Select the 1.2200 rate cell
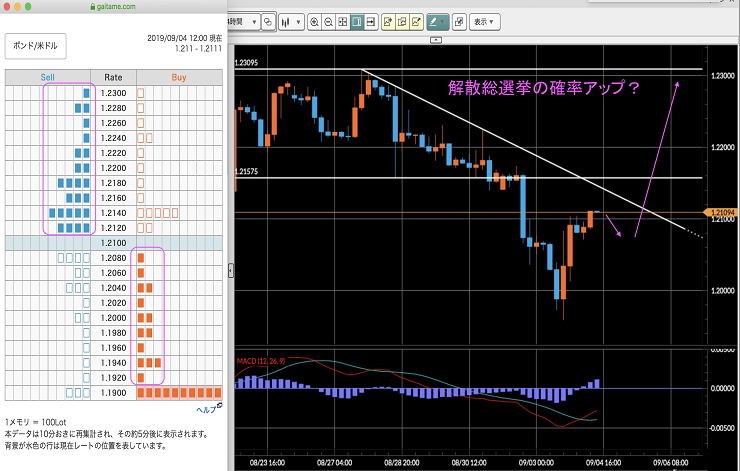This screenshot has height=471, width=740. (114, 168)
